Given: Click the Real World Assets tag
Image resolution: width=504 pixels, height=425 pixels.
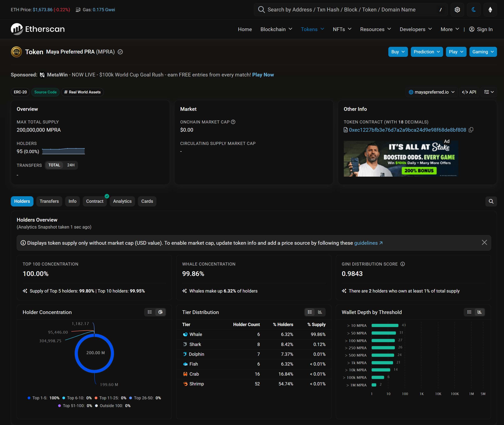Looking at the screenshot, I should tap(82, 92).
